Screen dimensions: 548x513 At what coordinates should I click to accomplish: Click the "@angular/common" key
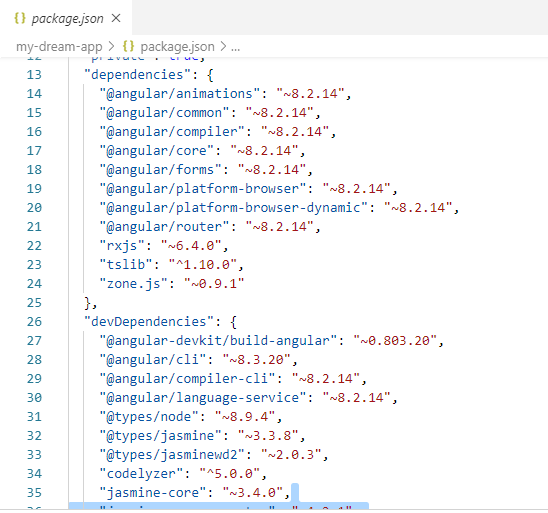164,113
